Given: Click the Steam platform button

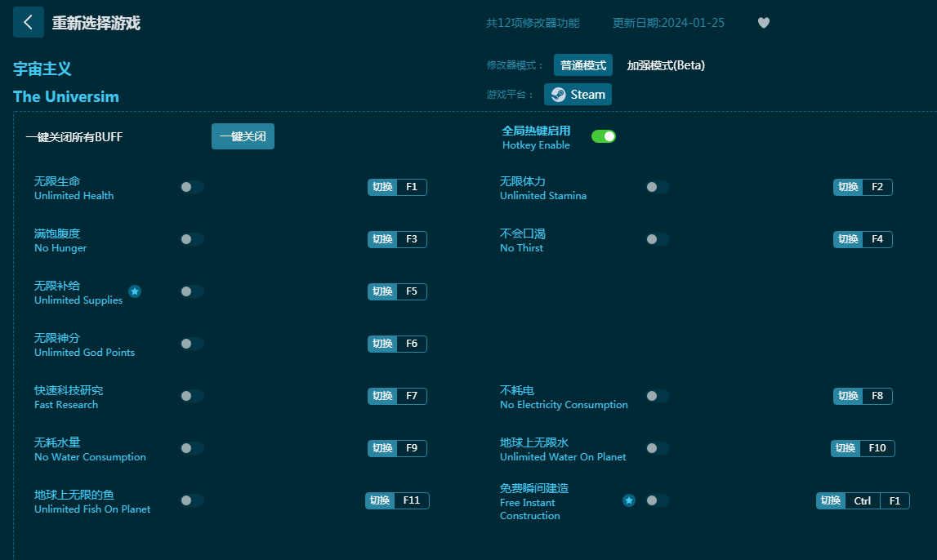Looking at the screenshot, I should point(578,95).
